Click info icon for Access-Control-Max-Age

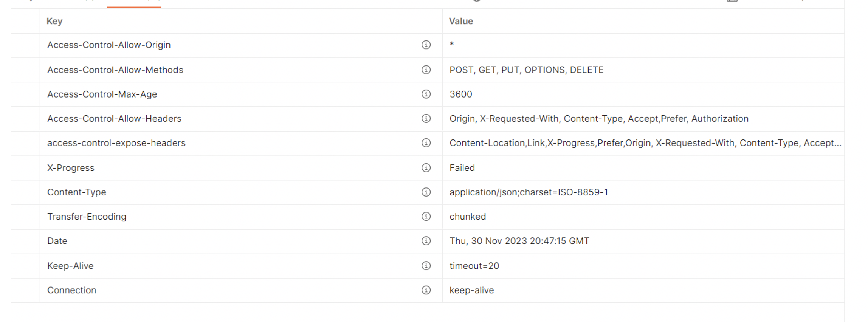tap(426, 94)
